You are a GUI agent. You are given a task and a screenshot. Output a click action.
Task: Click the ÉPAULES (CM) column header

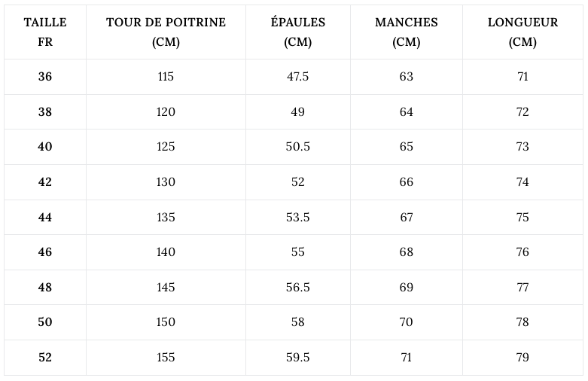(x=297, y=32)
